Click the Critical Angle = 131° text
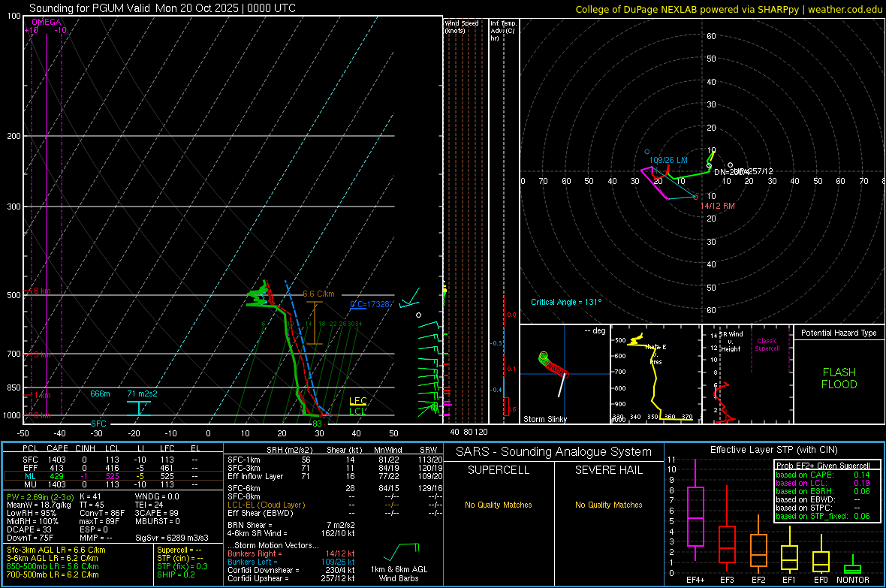This screenshot has height=588, width=886. pyautogui.click(x=566, y=302)
